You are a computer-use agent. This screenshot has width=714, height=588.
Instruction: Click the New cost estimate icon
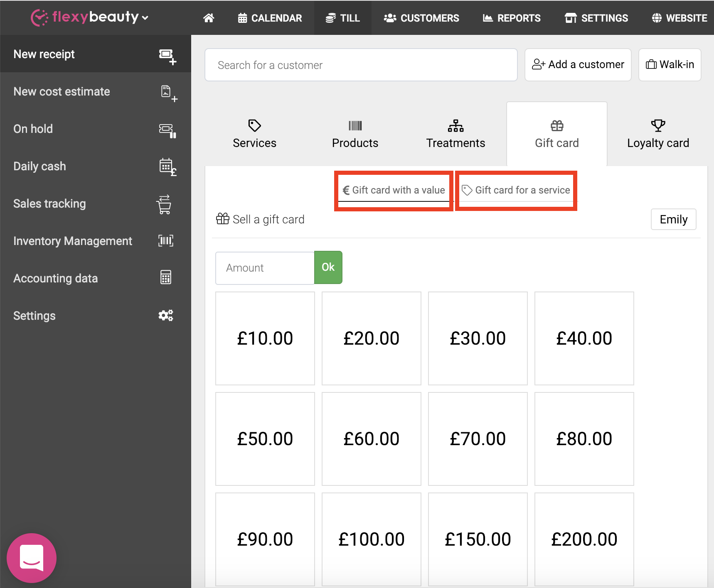click(169, 93)
